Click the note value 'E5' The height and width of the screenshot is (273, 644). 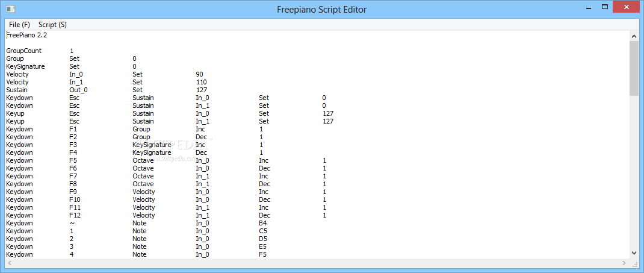(x=263, y=246)
